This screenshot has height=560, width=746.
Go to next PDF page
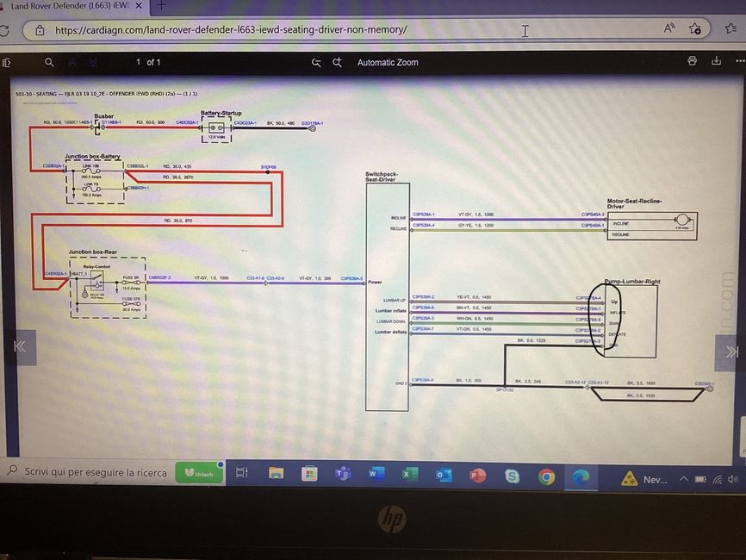click(x=93, y=62)
